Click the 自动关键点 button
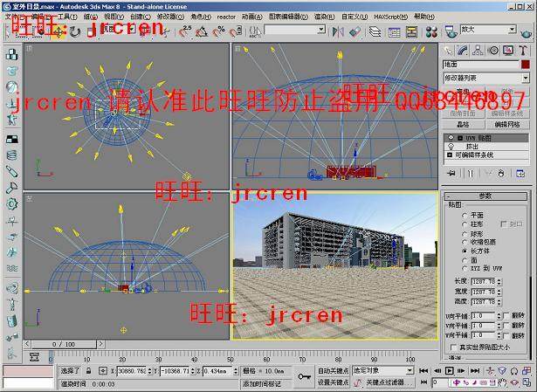 click(x=334, y=370)
